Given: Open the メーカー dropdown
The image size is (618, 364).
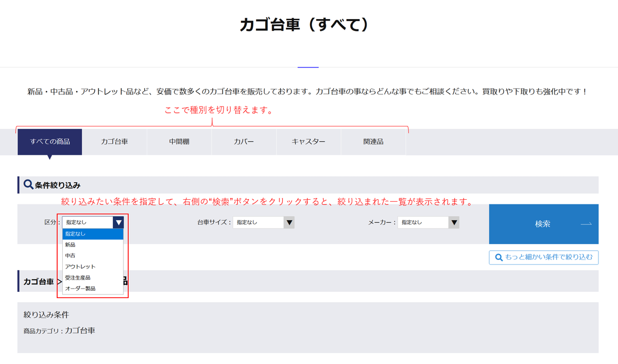Looking at the screenshot, I should coord(454,222).
